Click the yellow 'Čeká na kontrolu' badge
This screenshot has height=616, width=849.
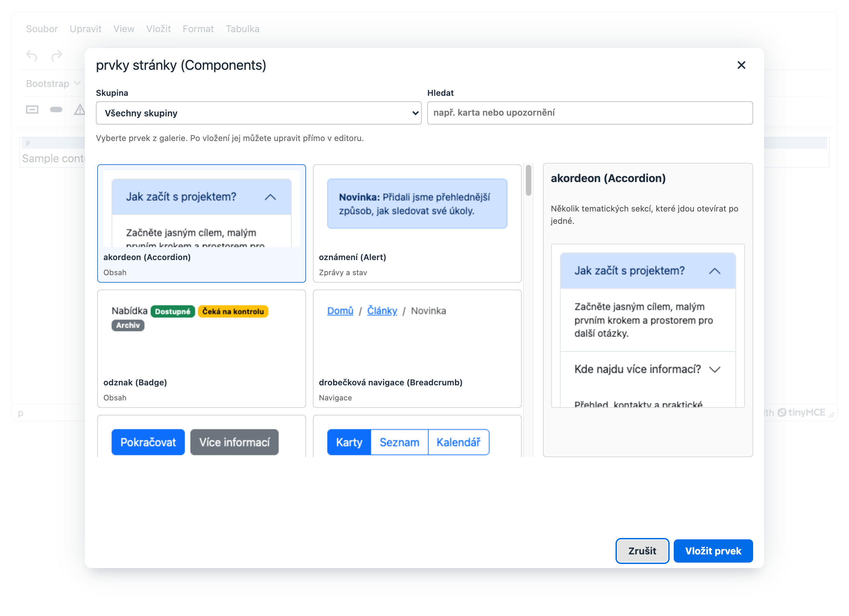[x=233, y=311]
